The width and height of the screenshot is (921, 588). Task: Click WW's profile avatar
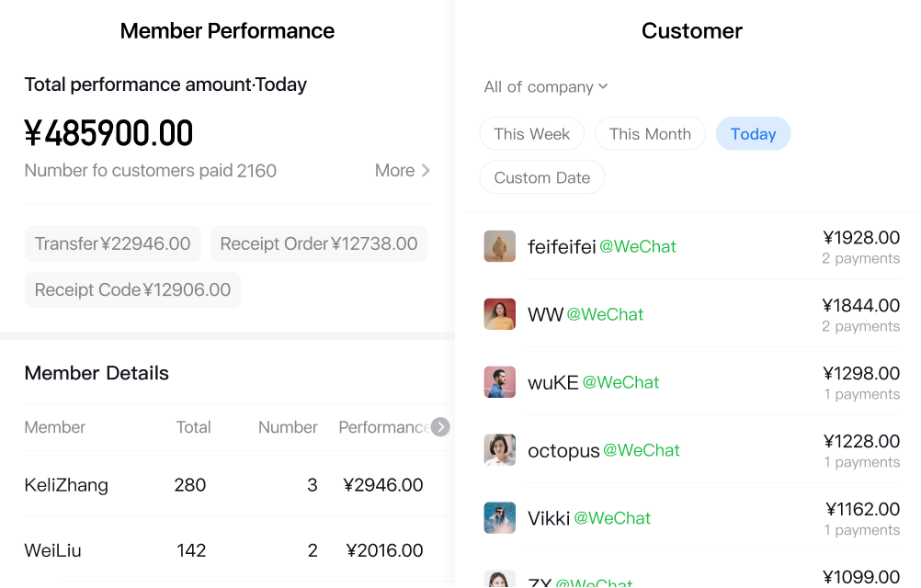500,314
